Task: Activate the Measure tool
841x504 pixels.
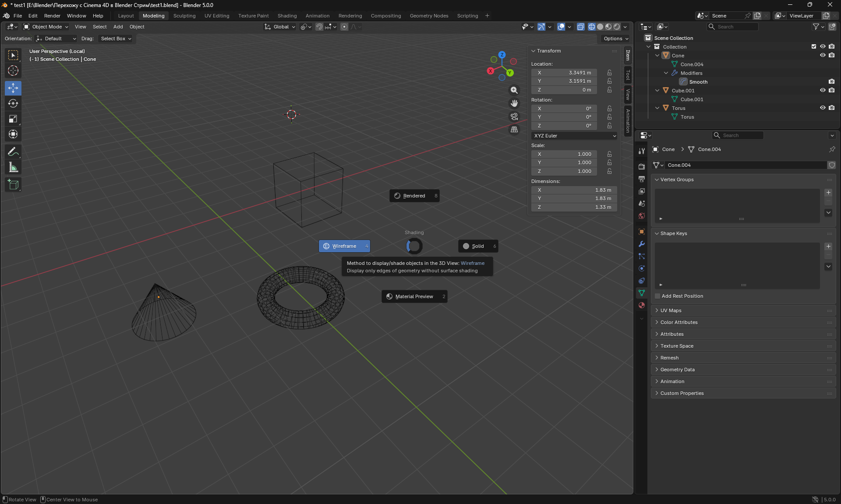Action: tap(13, 167)
